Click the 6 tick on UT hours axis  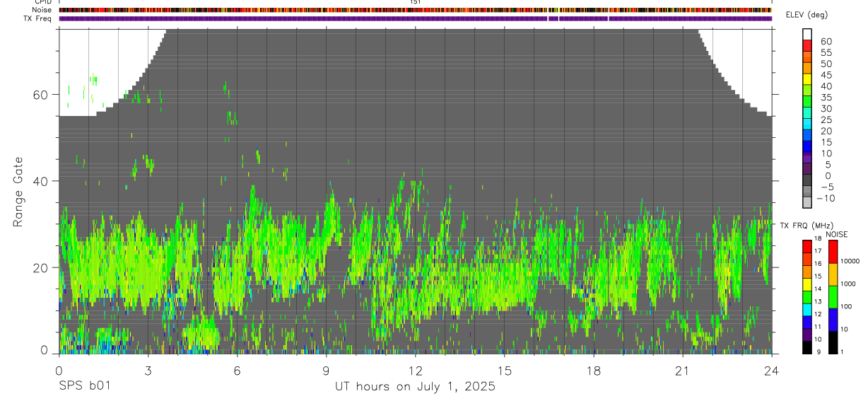pos(237,371)
